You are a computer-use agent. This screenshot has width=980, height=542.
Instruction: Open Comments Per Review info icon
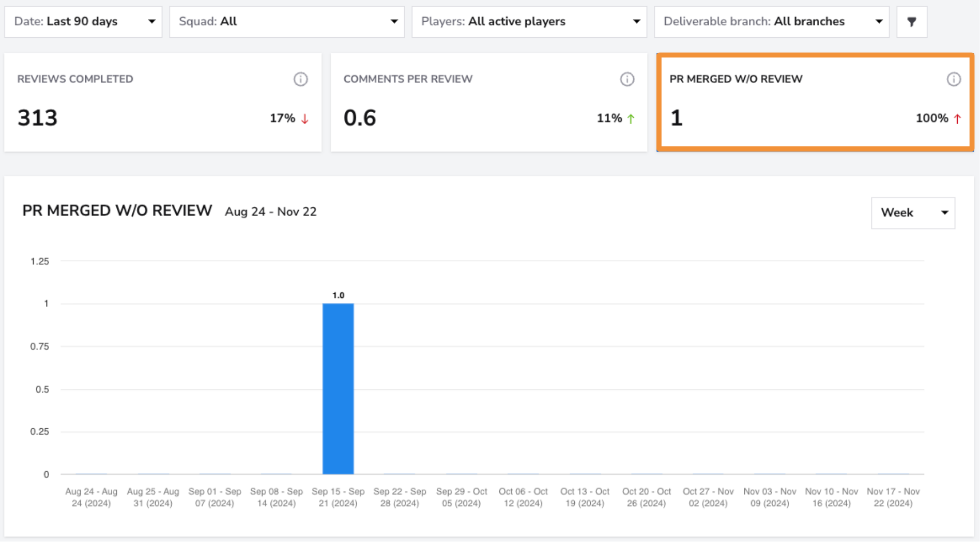(627, 79)
